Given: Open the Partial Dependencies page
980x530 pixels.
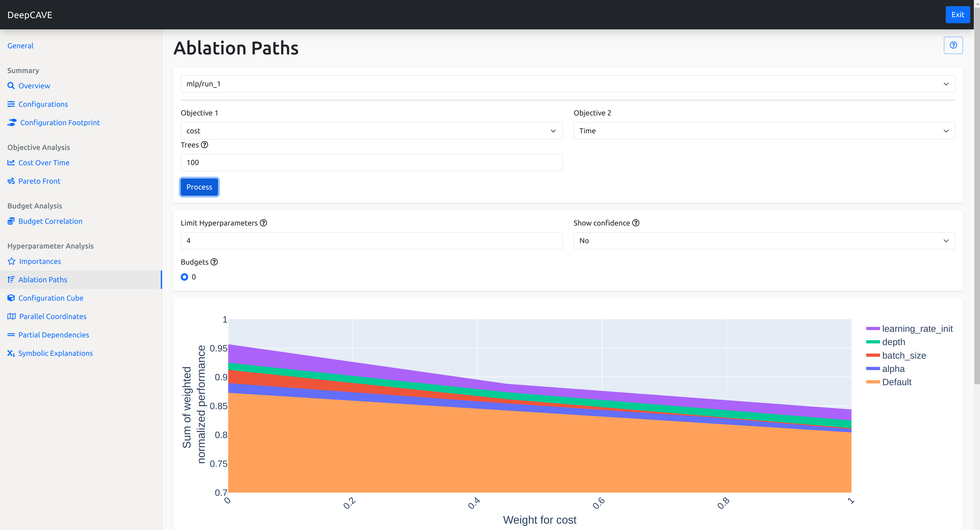Looking at the screenshot, I should (54, 335).
